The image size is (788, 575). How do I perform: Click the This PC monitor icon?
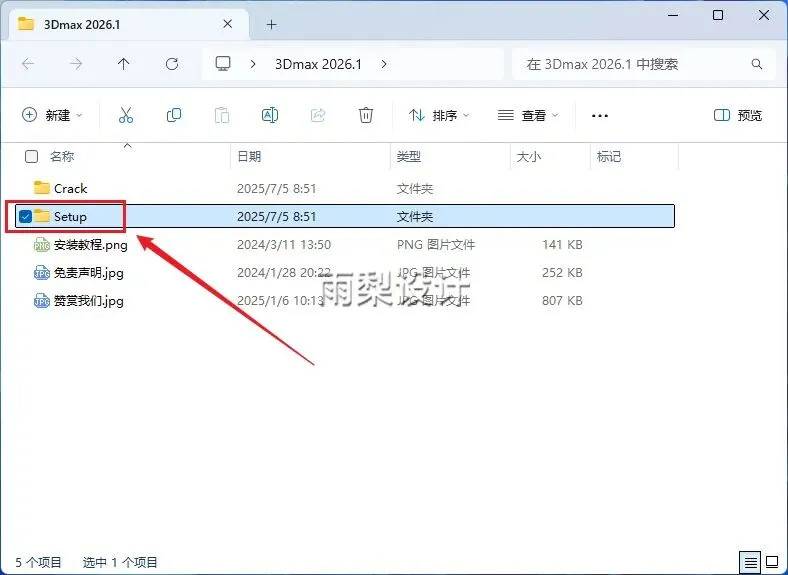223,63
